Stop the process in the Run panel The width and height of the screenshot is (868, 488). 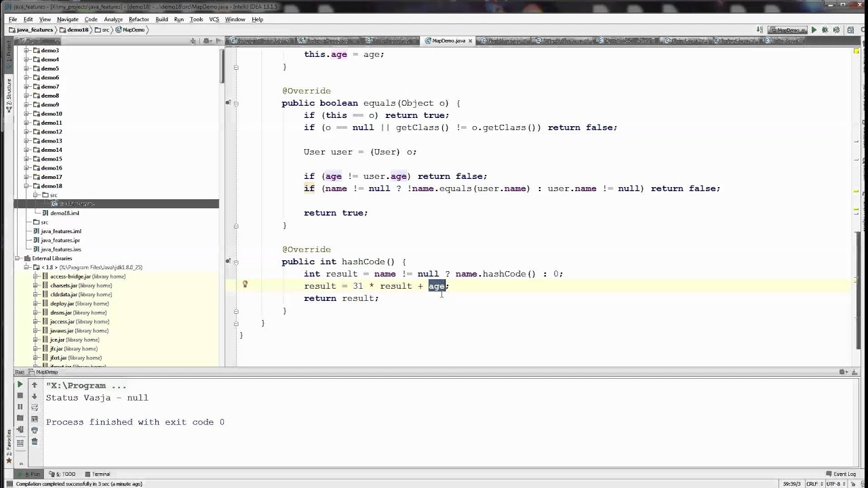[x=20, y=396]
